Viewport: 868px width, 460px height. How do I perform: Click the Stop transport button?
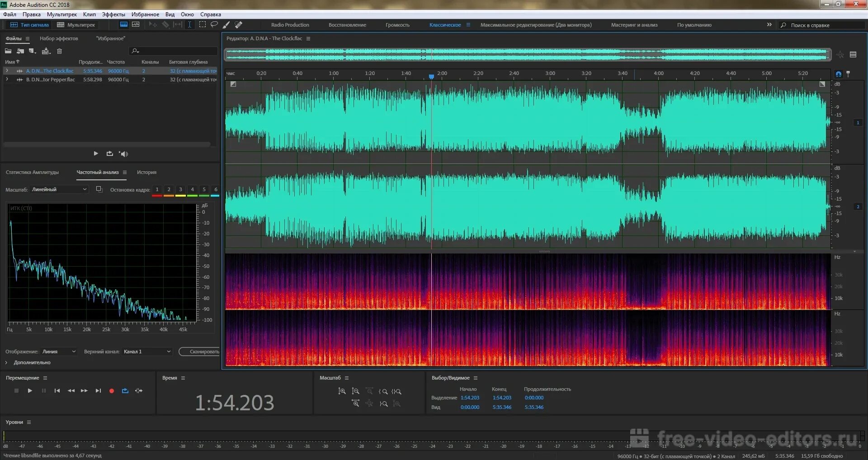(16, 391)
